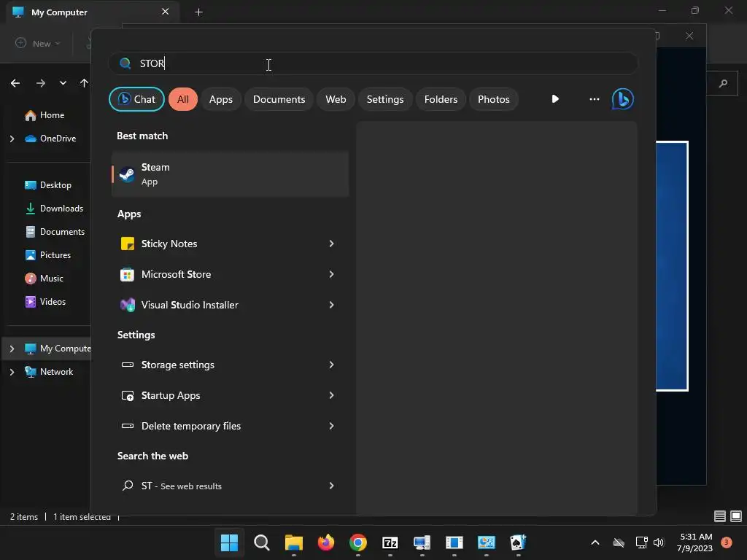
Task: Open File Explorer from the taskbar
Action: [x=294, y=542]
